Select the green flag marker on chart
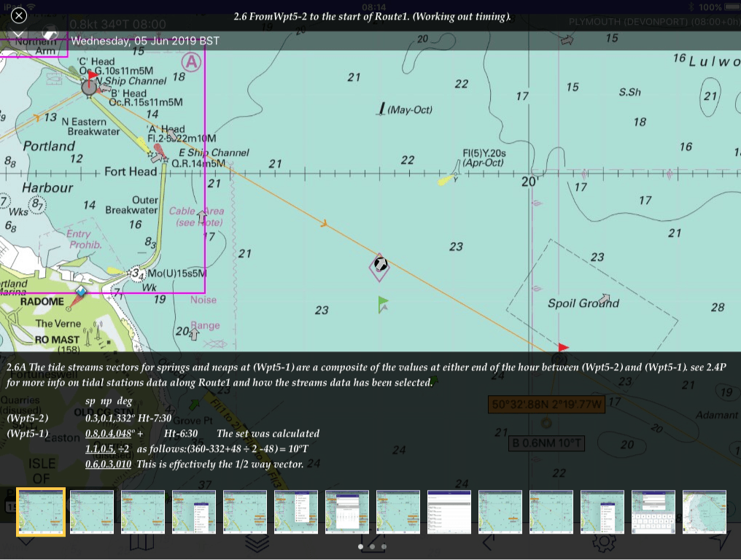The image size is (741, 560). [x=383, y=303]
